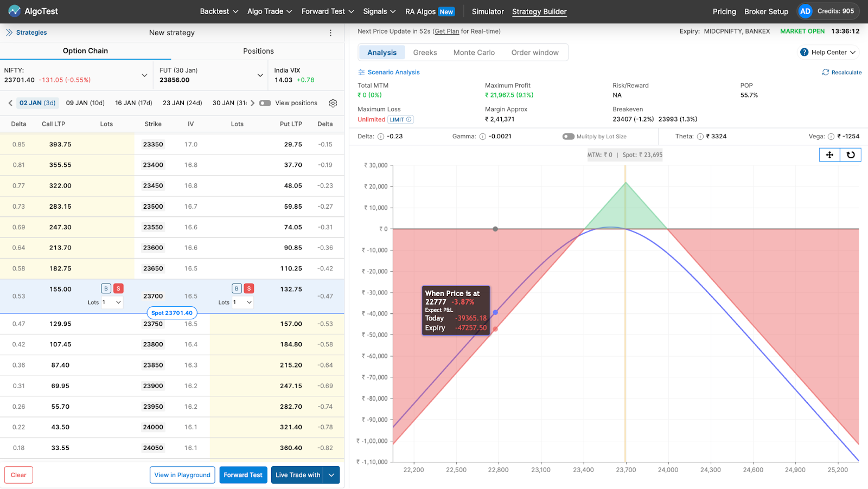Click Buy put B button at 23700
Viewport: 868px width, 489px height.
[237, 288]
